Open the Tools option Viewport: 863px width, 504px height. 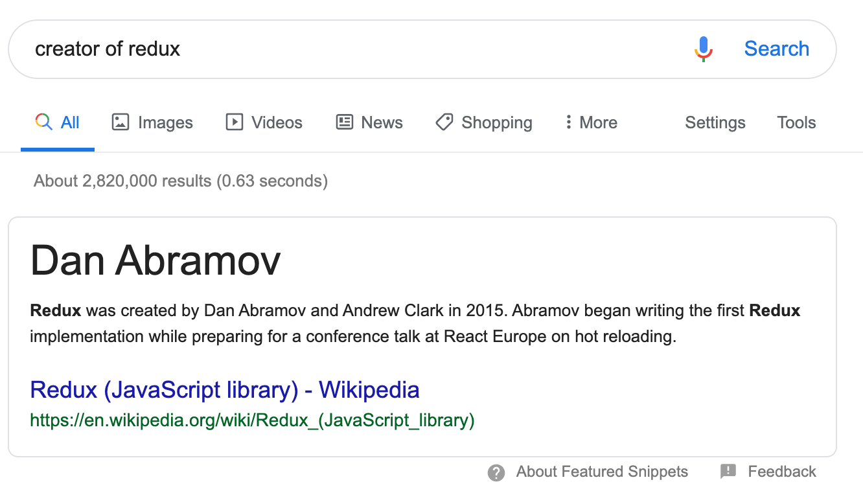796,122
